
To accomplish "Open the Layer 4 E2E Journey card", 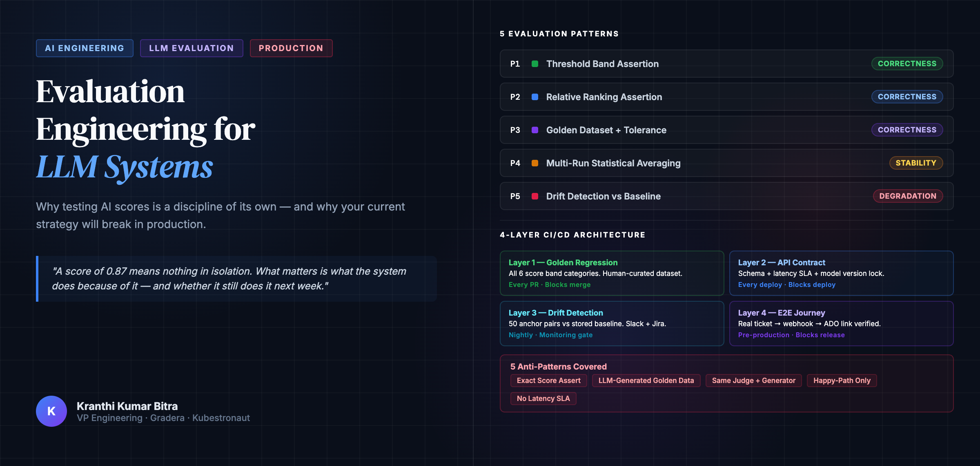I will (x=841, y=323).
